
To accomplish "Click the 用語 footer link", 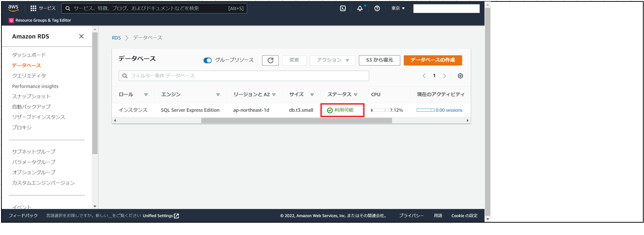I will [438, 216].
